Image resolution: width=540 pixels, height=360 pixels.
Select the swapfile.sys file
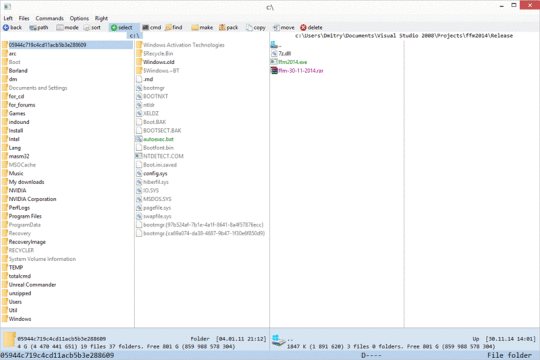[x=157, y=216]
